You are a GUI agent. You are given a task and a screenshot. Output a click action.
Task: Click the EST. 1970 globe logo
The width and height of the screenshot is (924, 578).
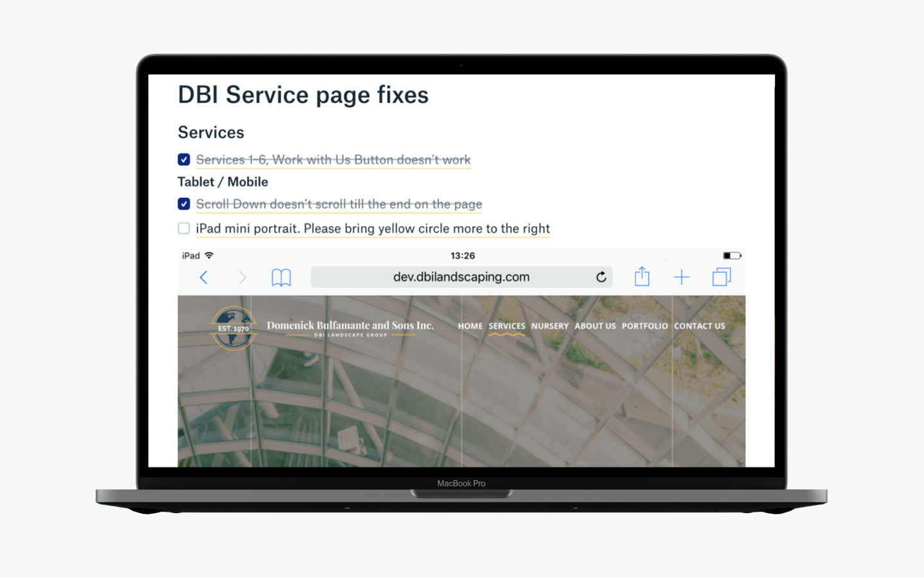pos(234,328)
